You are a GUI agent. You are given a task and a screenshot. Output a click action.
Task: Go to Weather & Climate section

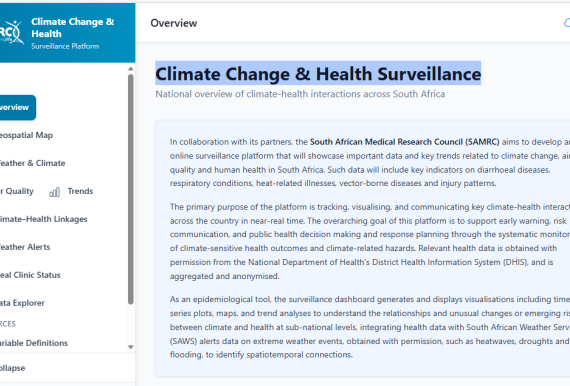[32, 163]
